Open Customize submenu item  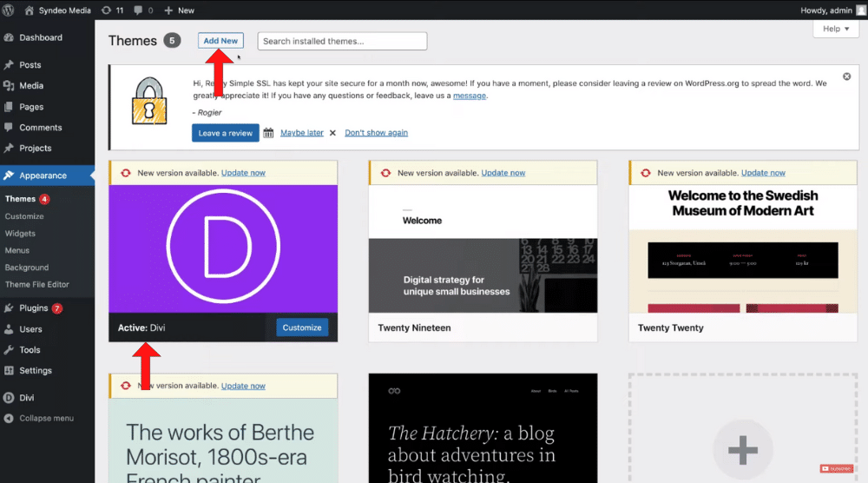click(24, 216)
